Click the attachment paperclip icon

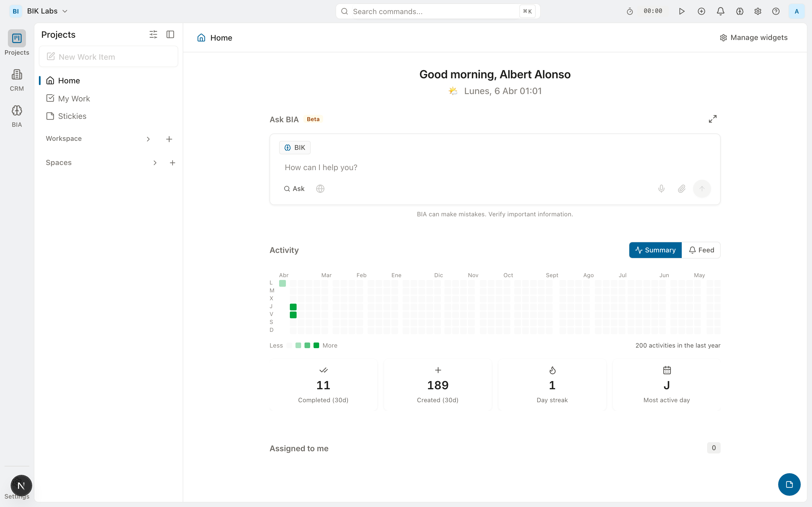click(681, 189)
